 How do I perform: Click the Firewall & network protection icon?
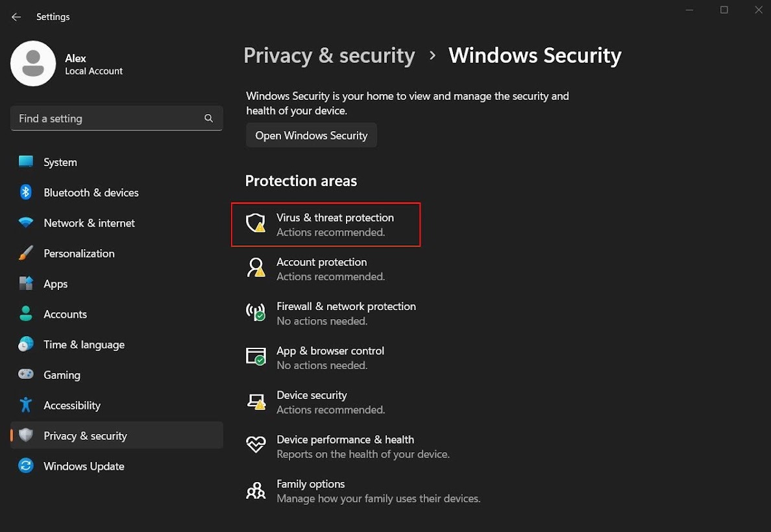256,312
